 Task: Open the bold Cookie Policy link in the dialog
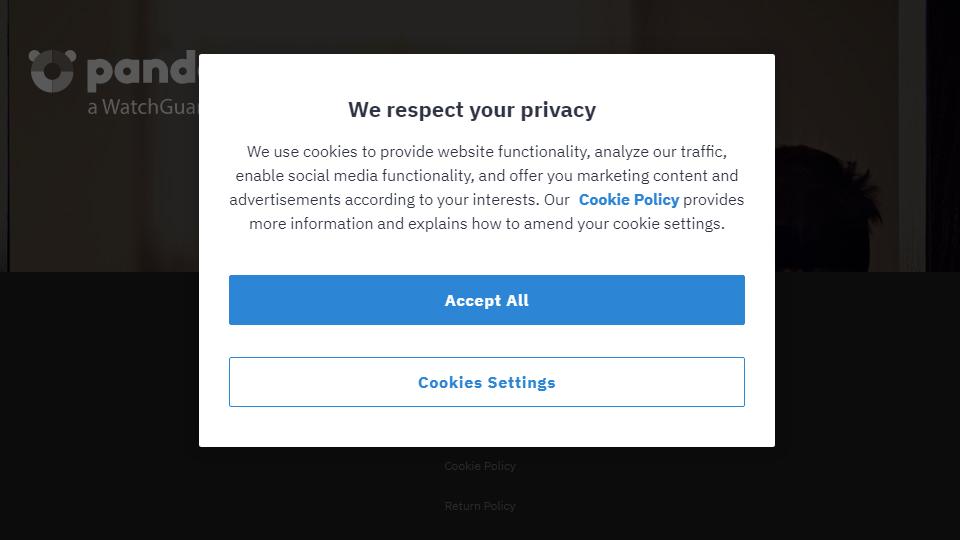629,200
